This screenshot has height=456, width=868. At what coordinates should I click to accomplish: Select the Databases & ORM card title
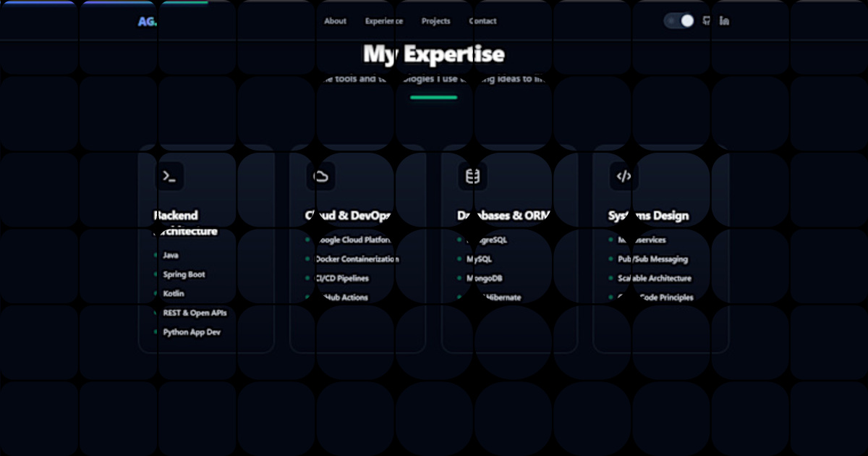pos(504,216)
